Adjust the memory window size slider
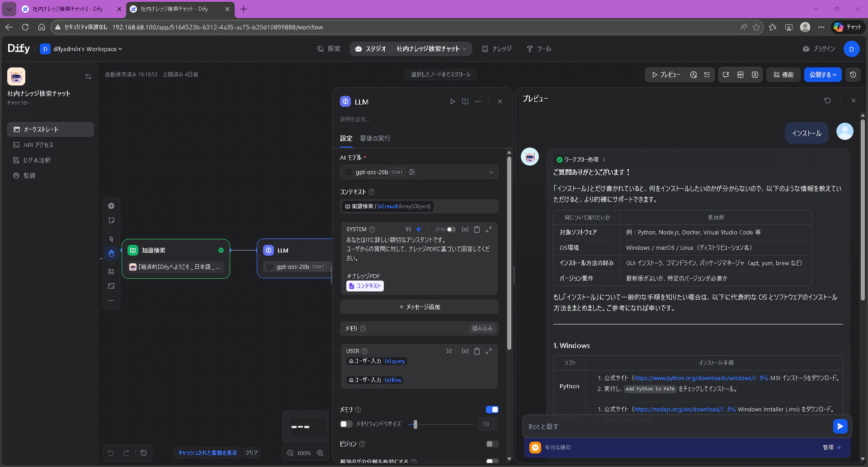The height and width of the screenshot is (467, 868). click(415, 424)
